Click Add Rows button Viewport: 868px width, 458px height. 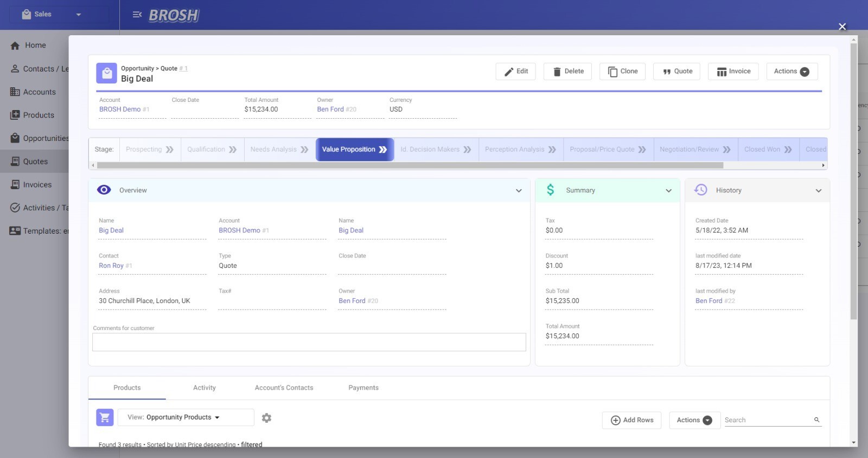coord(631,420)
